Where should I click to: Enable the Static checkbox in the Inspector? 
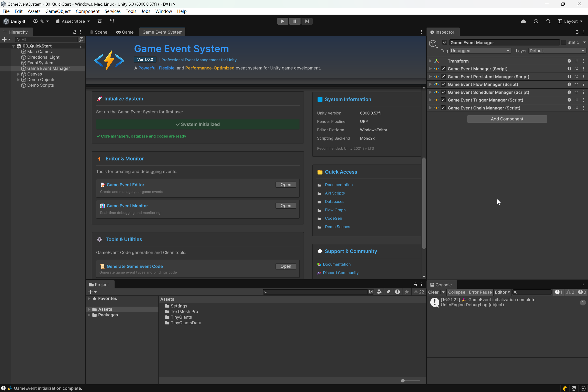(563, 42)
